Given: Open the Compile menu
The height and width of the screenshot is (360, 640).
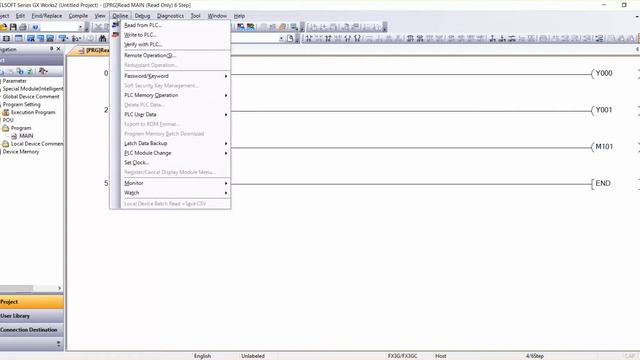Looking at the screenshot, I should click(78, 16).
